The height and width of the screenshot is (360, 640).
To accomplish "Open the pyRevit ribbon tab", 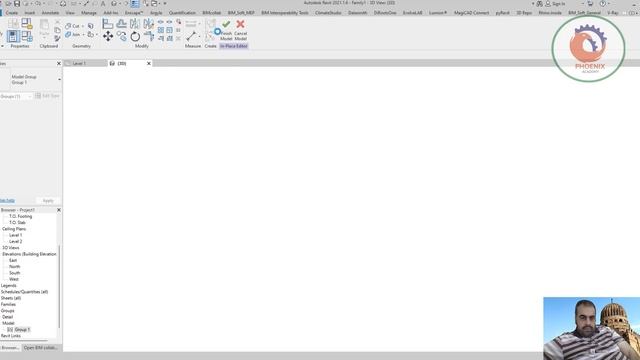I will point(502,13).
